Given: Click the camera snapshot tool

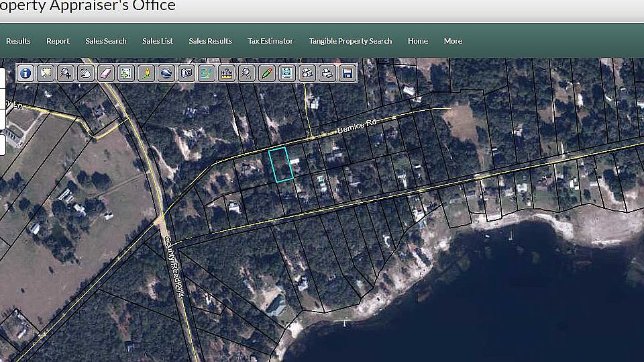Looking at the screenshot, I should (x=186, y=73).
